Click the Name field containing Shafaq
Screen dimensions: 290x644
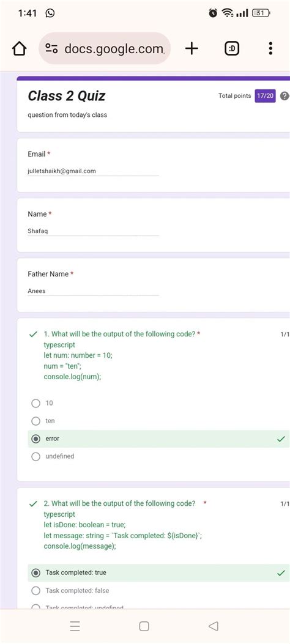coord(93,231)
